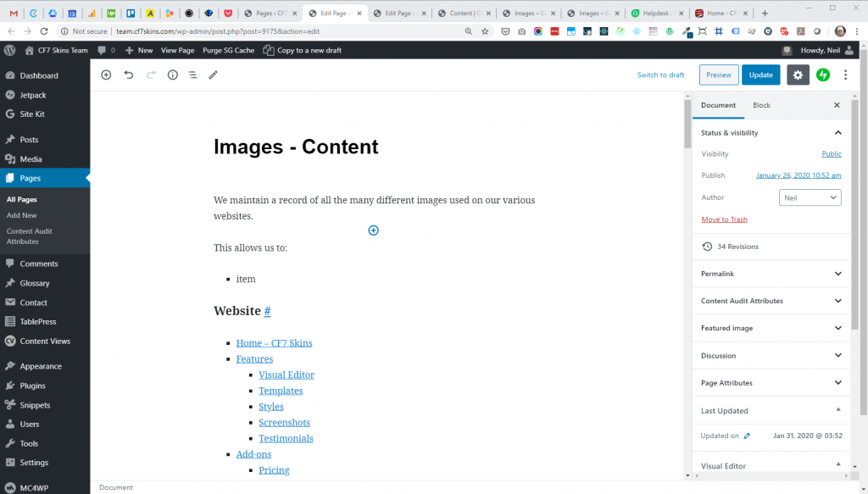
Task: Open the Jetpack green lightning icon
Action: tap(822, 75)
